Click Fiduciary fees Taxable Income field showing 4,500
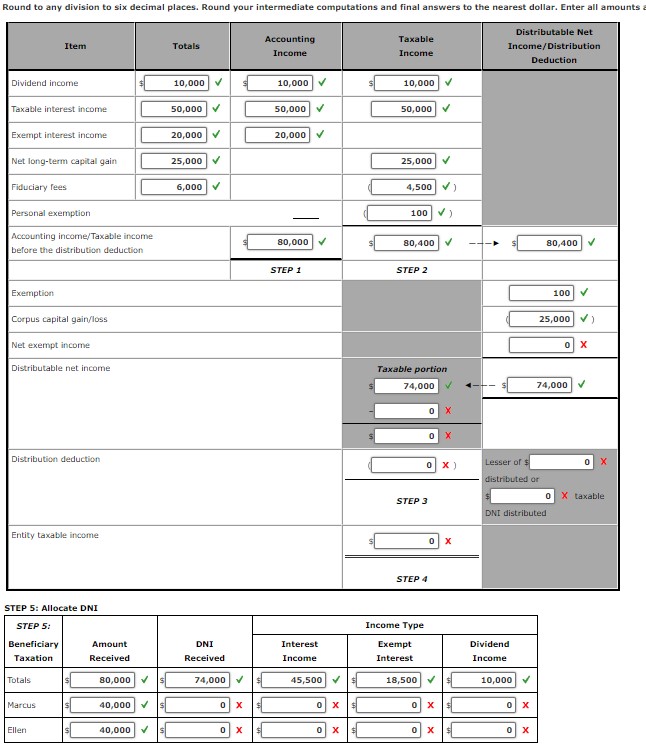 pyautogui.click(x=403, y=187)
